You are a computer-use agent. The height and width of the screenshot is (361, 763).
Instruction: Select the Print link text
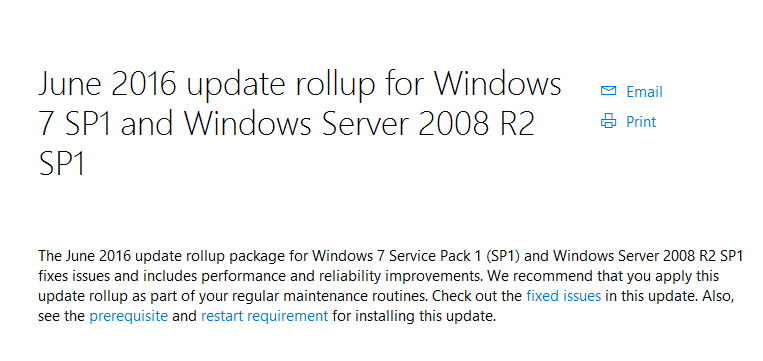pos(641,122)
